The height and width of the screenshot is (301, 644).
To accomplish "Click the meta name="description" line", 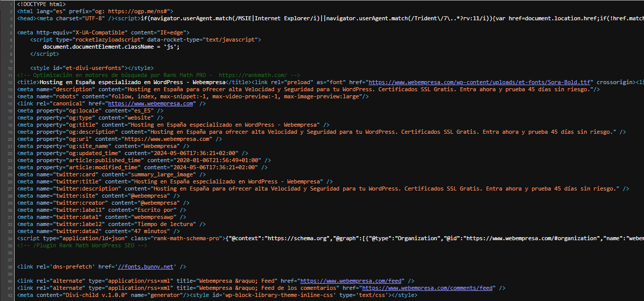I will coord(308,89).
